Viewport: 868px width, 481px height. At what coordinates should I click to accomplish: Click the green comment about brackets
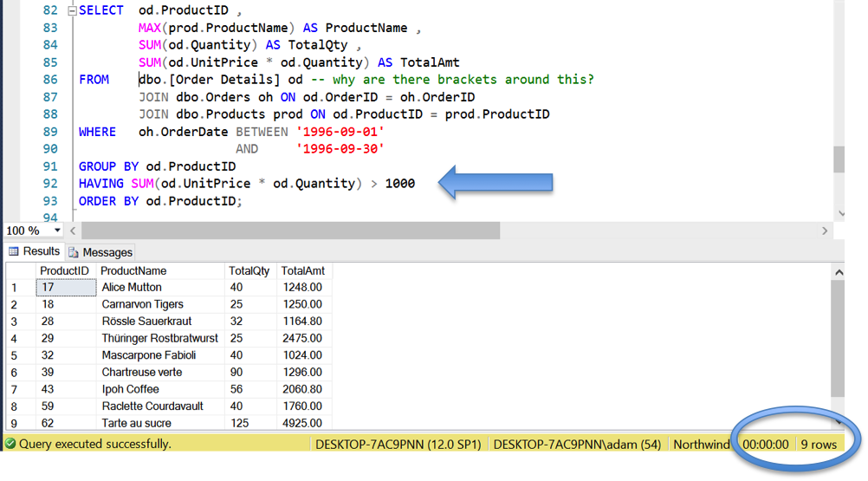pyautogui.click(x=452, y=80)
